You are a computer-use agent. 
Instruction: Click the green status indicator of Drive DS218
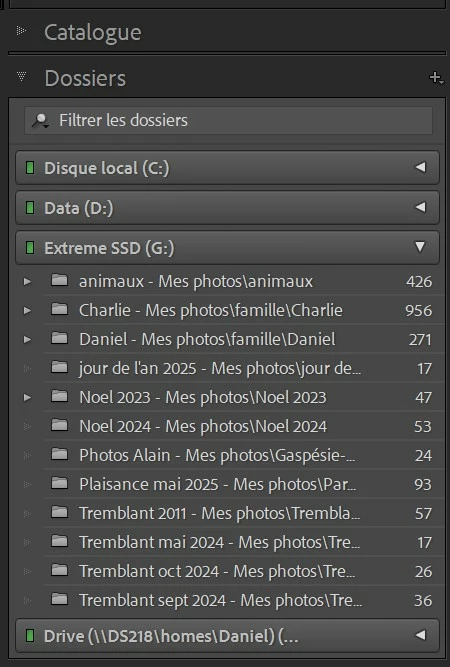(x=30, y=636)
